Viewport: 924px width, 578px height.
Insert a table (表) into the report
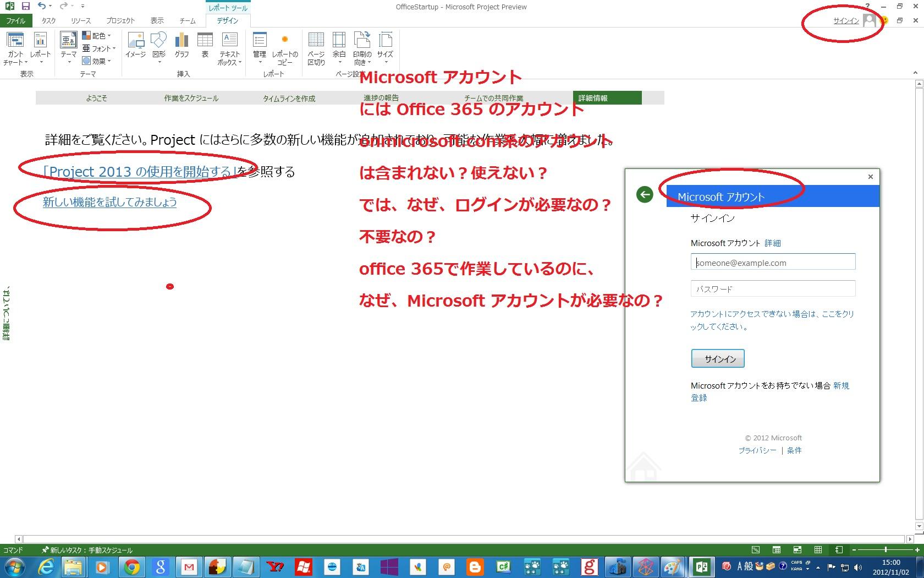click(205, 45)
